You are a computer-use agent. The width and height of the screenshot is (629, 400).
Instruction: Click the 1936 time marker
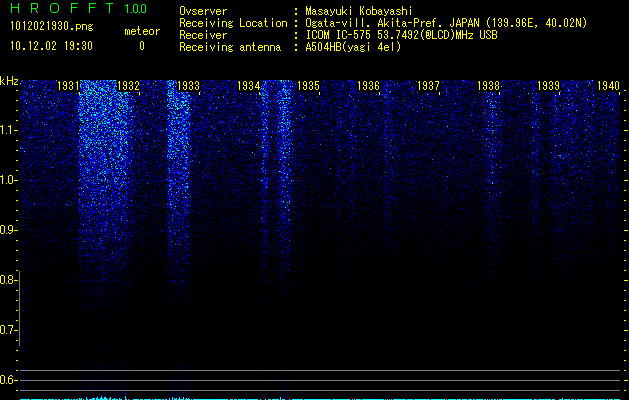click(x=368, y=85)
